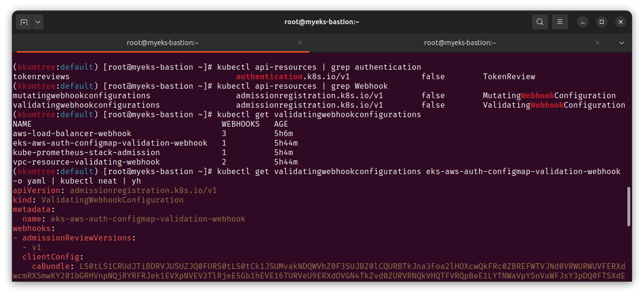Click the 5h6m age value
This screenshot has width=644, height=295.
284,134
